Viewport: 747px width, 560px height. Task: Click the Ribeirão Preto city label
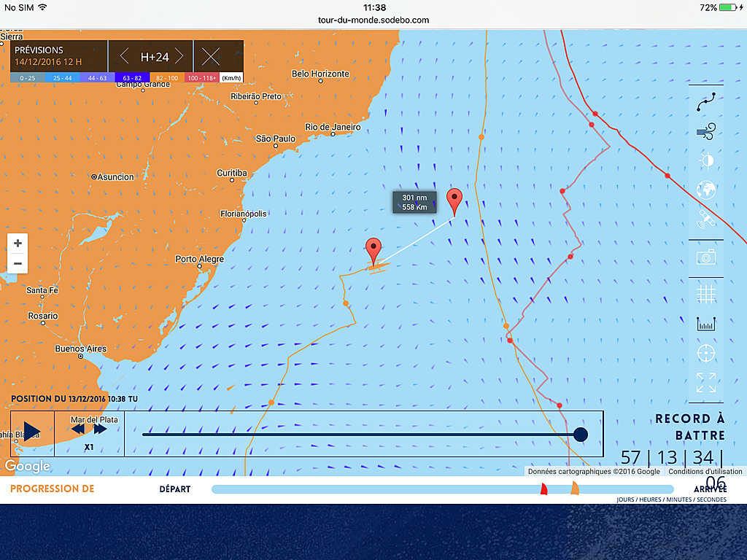point(256,96)
